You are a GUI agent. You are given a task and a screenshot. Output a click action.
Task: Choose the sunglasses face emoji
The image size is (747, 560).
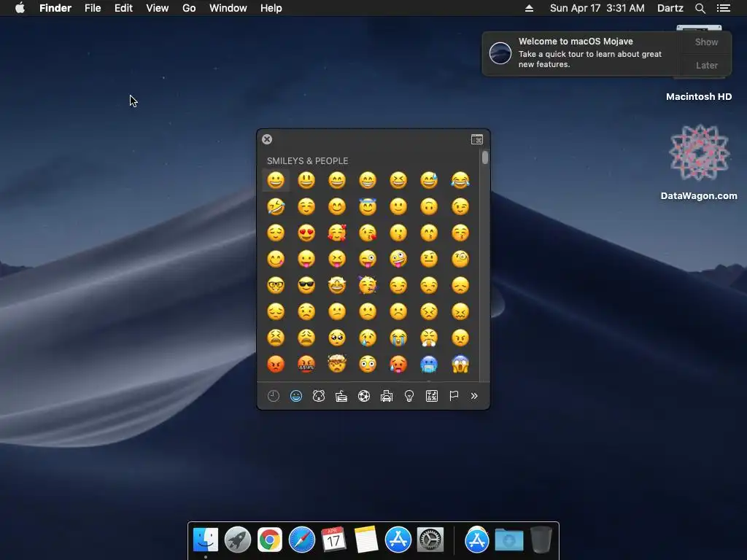click(x=306, y=285)
